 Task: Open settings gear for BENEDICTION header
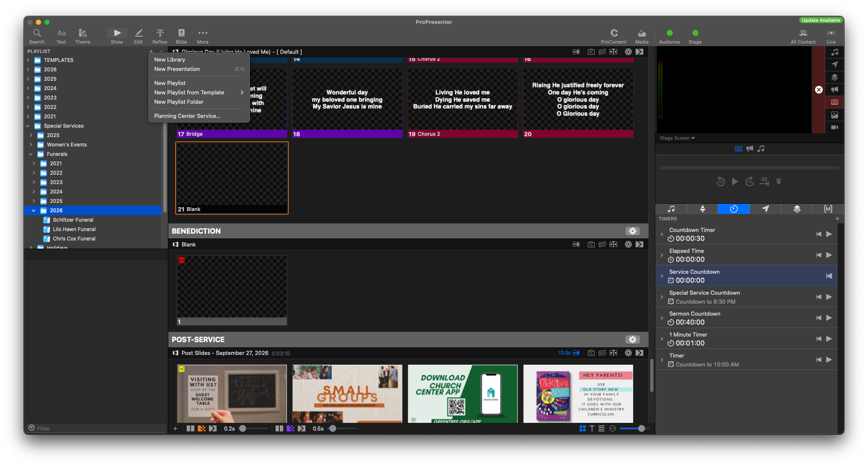(633, 231)
